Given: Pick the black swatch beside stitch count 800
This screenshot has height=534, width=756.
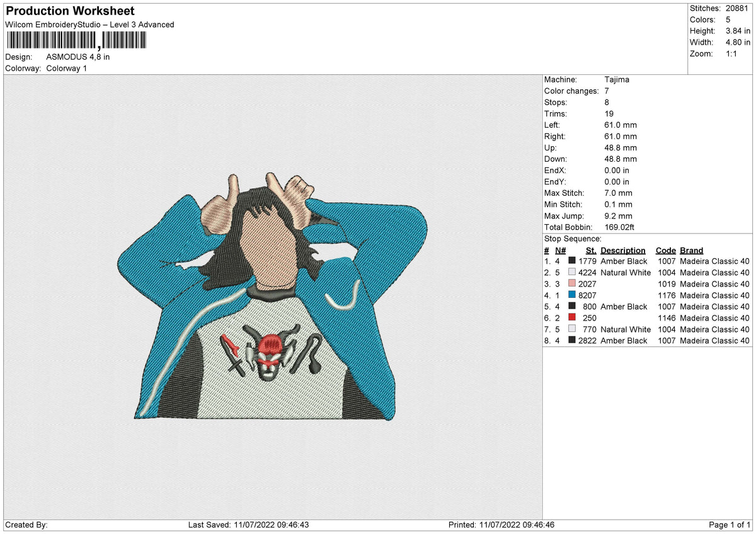Looking at the screenshot, I should pyautogui.click(x=572, y=307).
